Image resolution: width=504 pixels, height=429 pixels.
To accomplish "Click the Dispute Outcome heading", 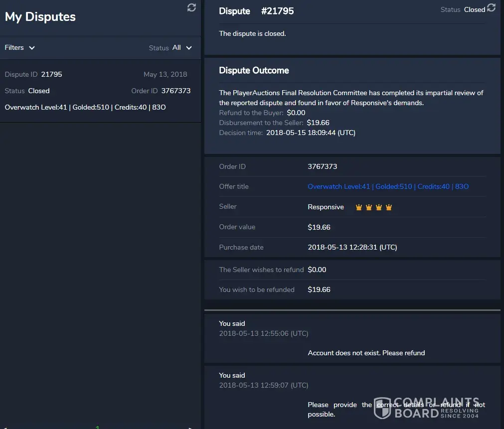I will pyautogui.click(x=254, y=71).
